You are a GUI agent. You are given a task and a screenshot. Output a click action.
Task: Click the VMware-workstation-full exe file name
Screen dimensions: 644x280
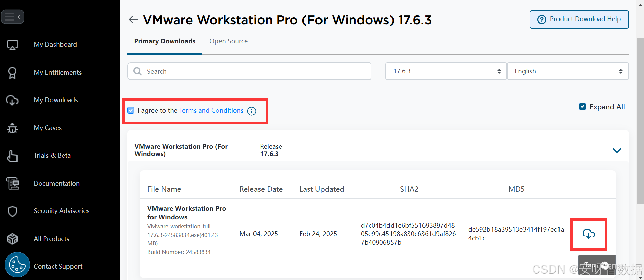(183, 235)
